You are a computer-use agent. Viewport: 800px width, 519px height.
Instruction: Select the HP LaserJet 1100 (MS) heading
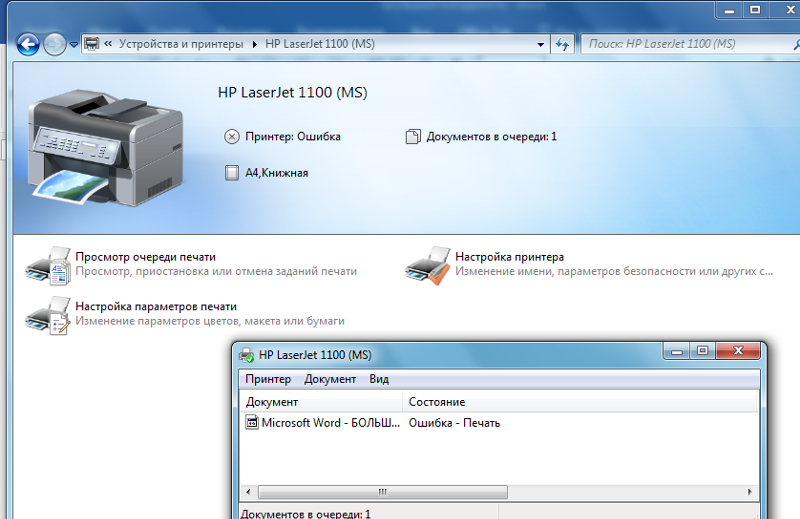(x=292, y=92)
